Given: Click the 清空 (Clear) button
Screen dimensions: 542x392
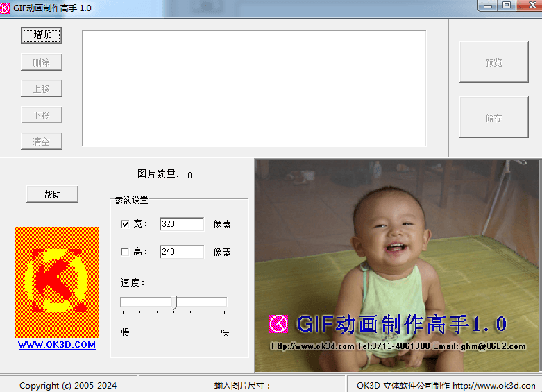Looking at the screenshot, I should [42, 141].
